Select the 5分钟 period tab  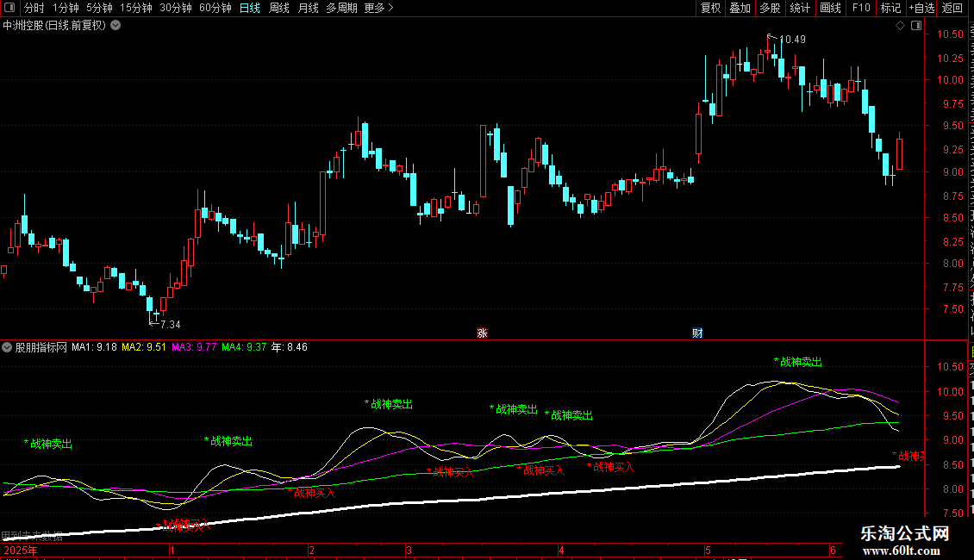coord(99,8)
